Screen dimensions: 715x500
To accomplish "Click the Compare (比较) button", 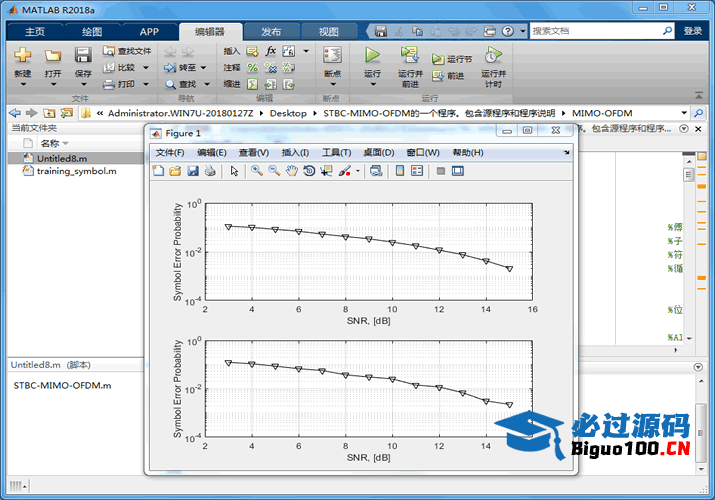I will [x=120, y=67].
